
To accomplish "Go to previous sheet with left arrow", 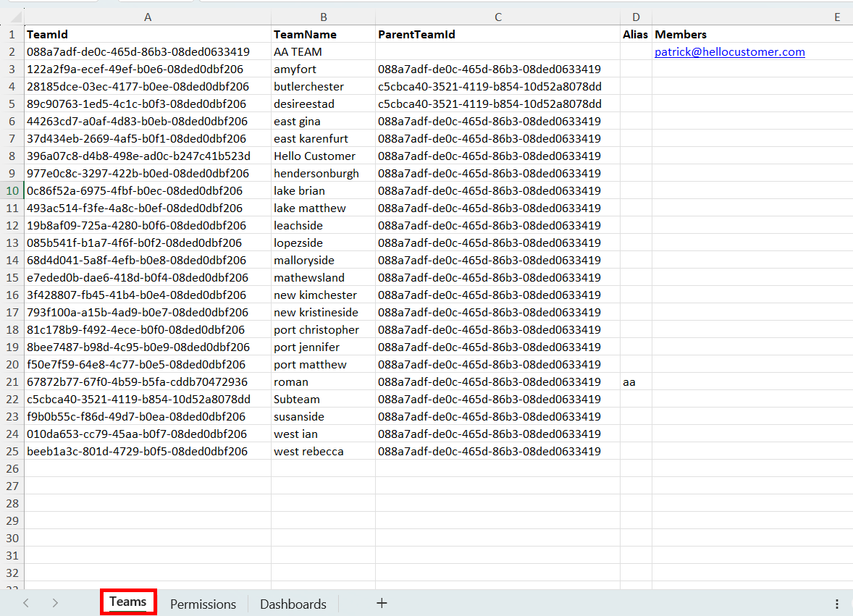I will [x=25, y=603].
